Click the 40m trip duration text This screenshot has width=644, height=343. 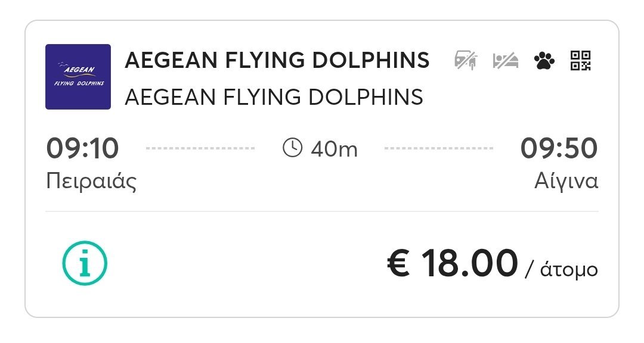pyautogui.click(x=335, y=149)
